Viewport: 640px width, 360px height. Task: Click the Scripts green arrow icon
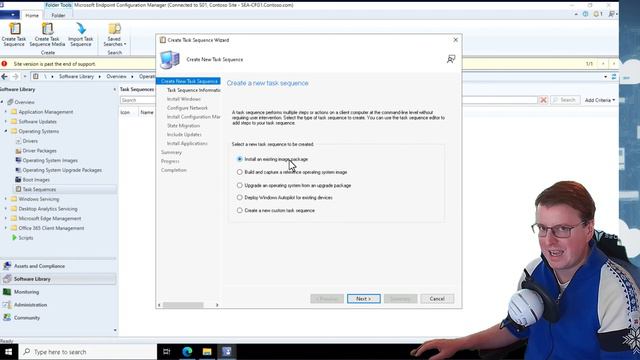coord(14,238)
